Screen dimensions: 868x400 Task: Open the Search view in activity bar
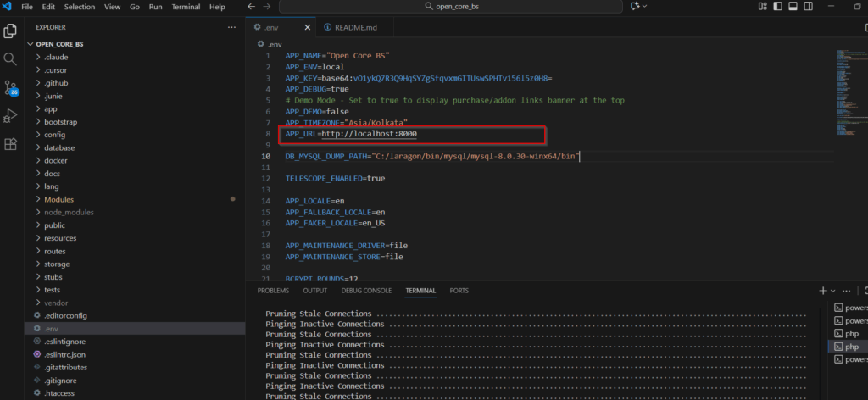coord(10,59)
